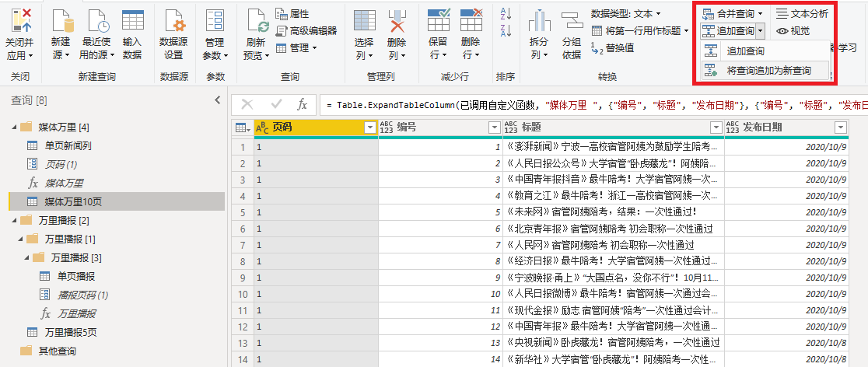Open the 发布日期 column filter dropdown

(840, 128)
